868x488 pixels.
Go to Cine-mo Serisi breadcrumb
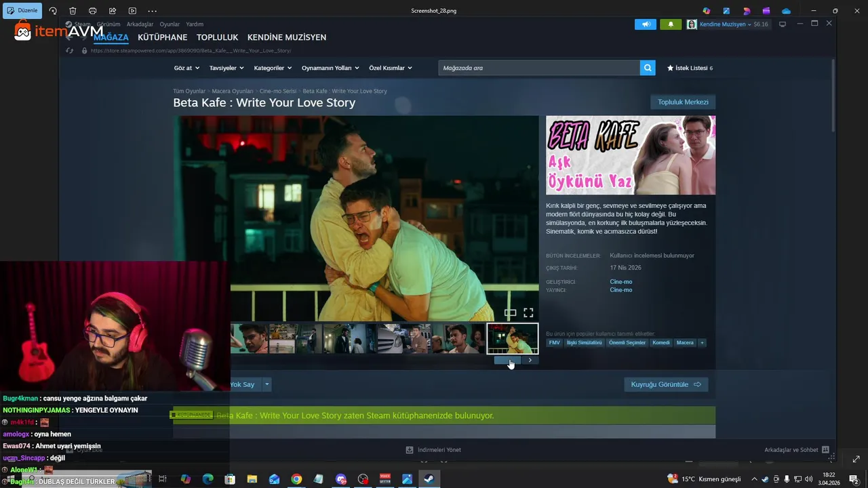(278, 91)
